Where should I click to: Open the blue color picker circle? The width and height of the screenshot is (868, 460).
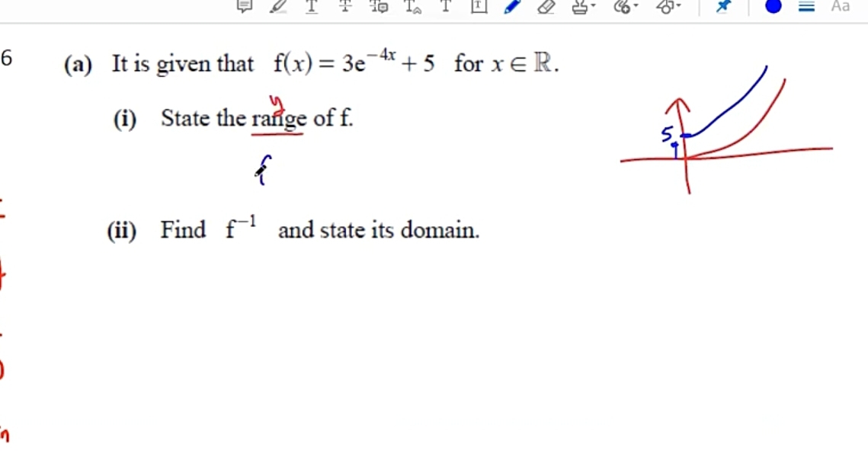pos(773,7)
